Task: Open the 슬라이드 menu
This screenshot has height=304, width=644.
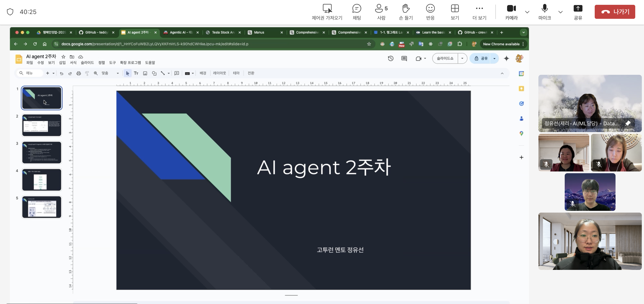Action: (x=87, y=63)
